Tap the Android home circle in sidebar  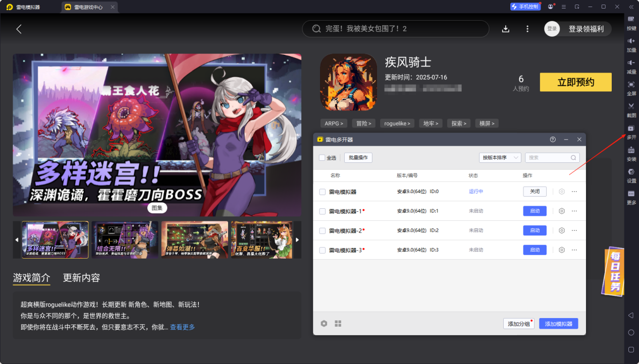[631, 332]
